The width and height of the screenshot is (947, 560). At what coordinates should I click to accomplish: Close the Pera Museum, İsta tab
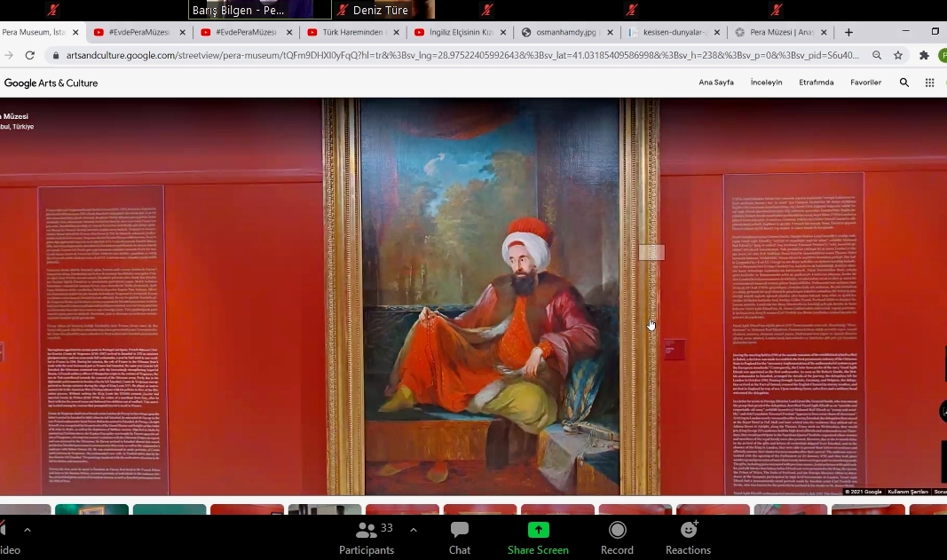point(75,33)
